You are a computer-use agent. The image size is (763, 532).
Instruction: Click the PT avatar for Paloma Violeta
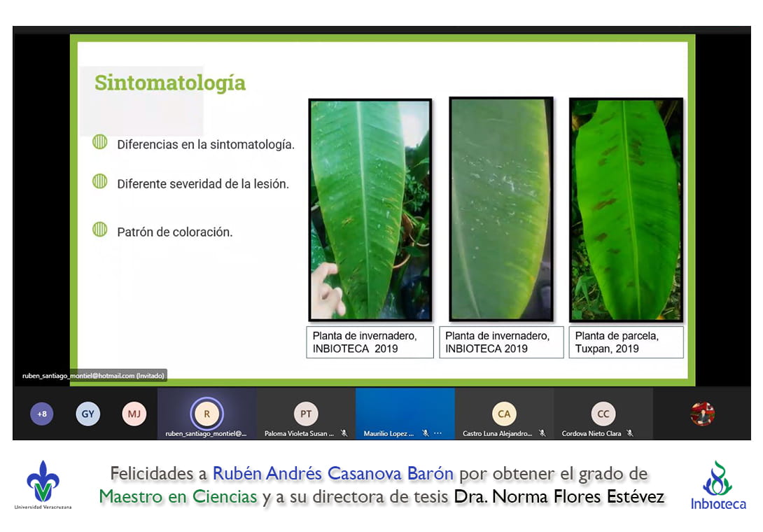[x=306, y=414]
